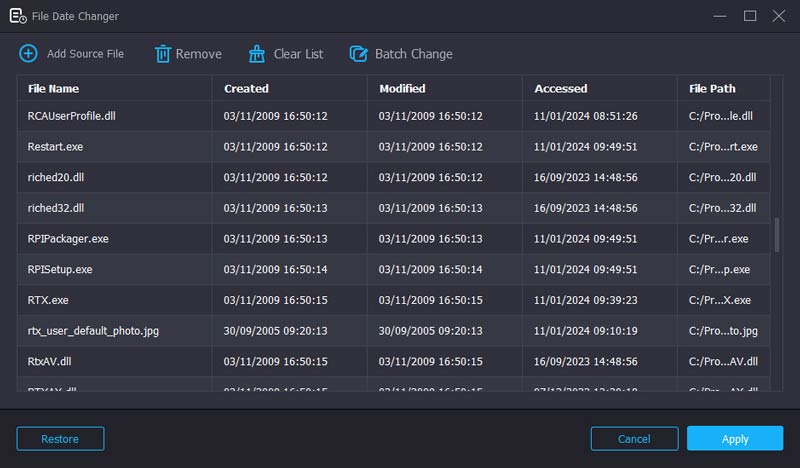This screenshot has height=468, width=800.
Task: Click the Add Source File plus icon
Action: point(28,54)
